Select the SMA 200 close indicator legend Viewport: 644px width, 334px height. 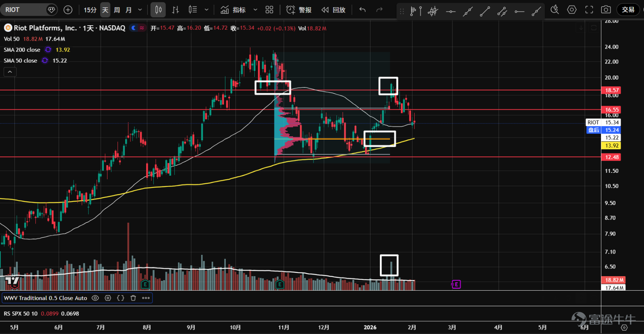22,50
